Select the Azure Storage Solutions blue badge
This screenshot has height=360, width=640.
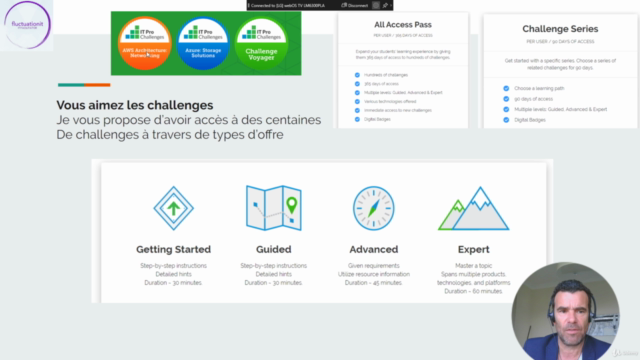(203, 43)
